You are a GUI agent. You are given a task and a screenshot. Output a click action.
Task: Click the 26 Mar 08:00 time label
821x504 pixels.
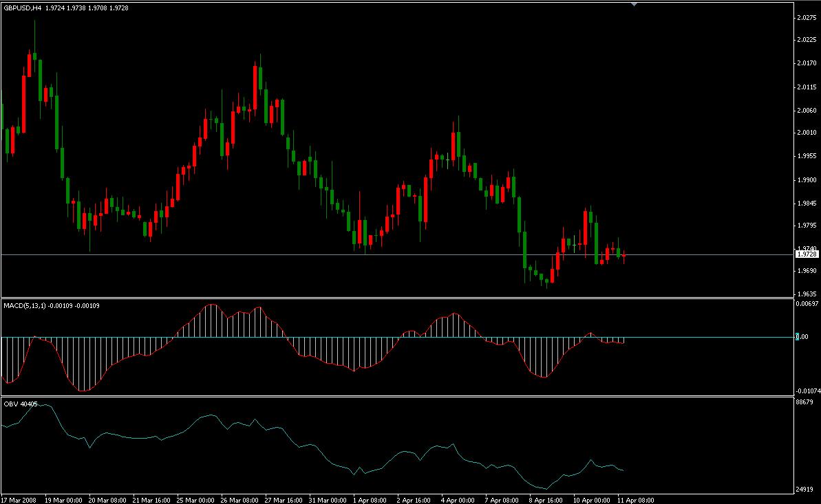(x=239, y=501)
